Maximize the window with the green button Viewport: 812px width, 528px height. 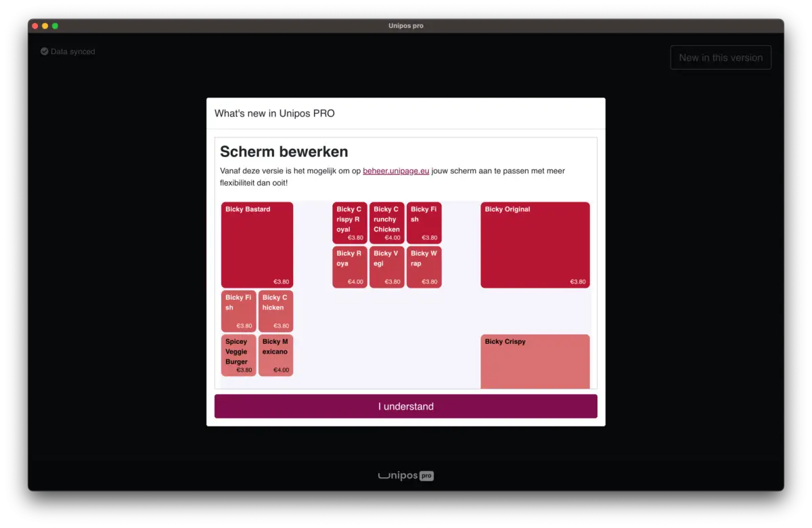click(x=55, y=26)
